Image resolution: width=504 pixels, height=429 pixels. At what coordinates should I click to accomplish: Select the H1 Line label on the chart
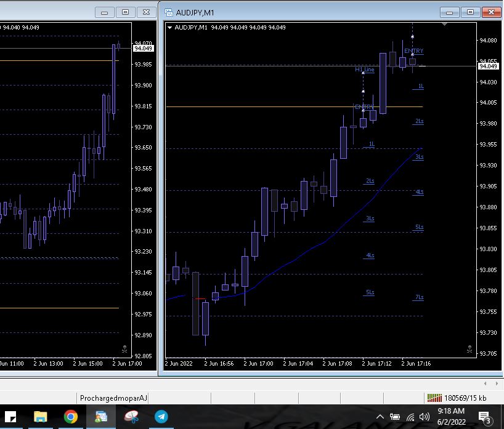pos(365,70)
